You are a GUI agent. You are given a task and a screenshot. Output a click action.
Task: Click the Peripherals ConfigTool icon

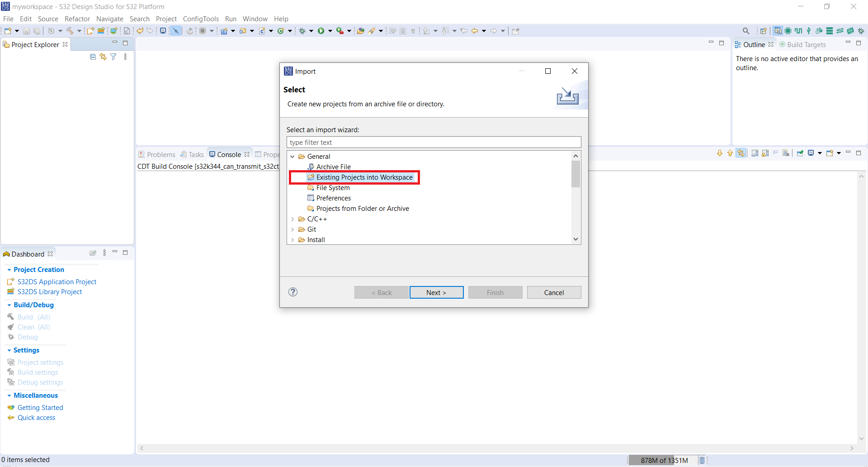788,31
